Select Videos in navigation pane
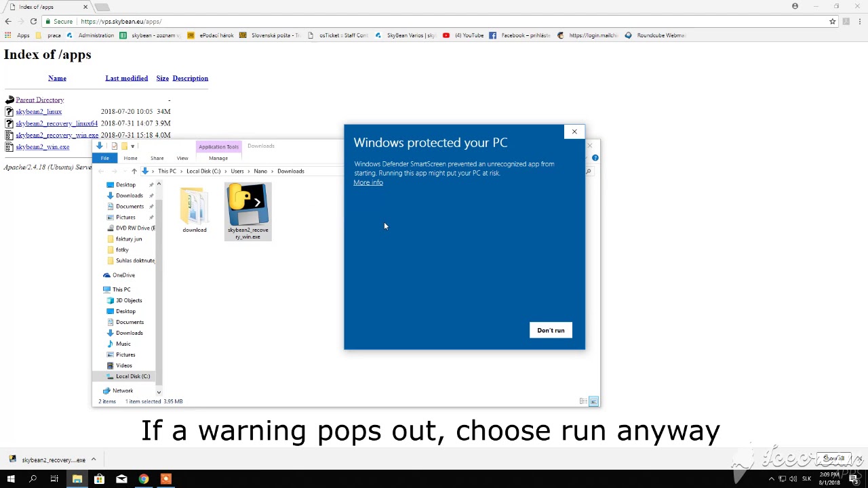 point(119,365)
